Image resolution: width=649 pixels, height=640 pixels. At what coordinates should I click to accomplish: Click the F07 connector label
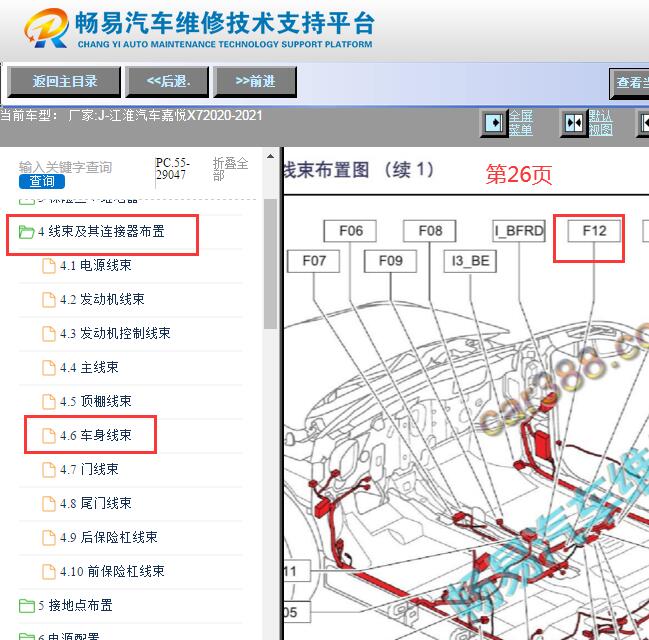point(313,261)
